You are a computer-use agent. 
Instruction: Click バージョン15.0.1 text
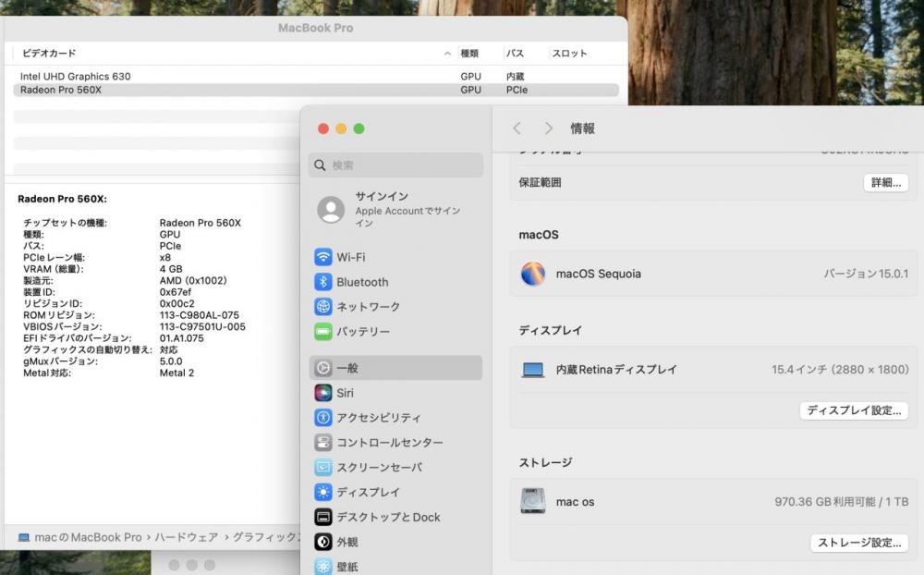click(x=866, y=274)
